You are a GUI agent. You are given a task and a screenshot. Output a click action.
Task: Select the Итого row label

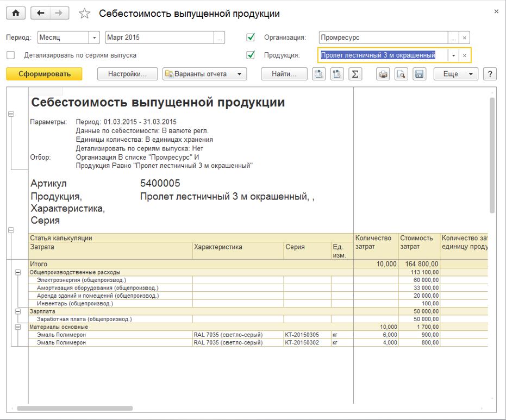point(39,264)
